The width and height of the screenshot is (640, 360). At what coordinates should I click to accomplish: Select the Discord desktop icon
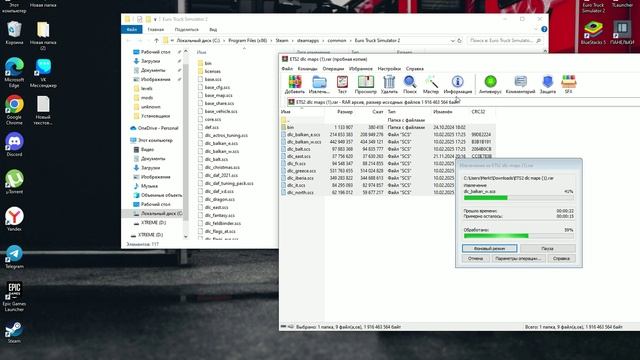click(x=14, y=144)
